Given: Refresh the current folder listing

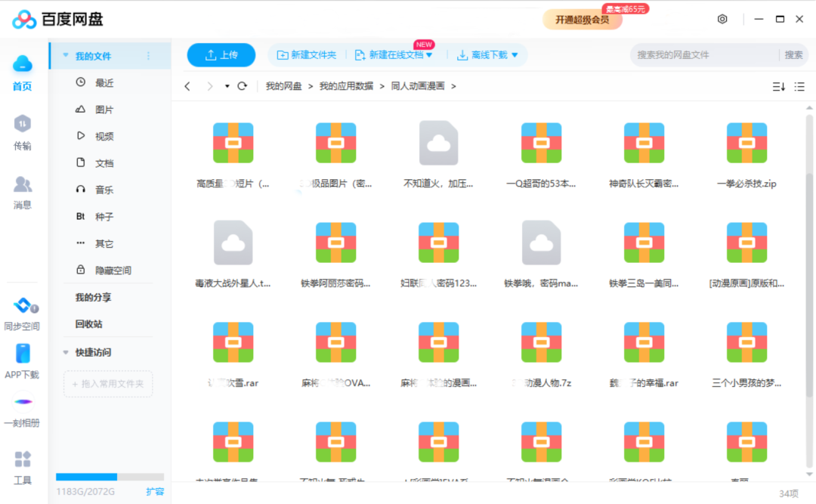Looking at the screenshot, I should [x=242, y=86].
